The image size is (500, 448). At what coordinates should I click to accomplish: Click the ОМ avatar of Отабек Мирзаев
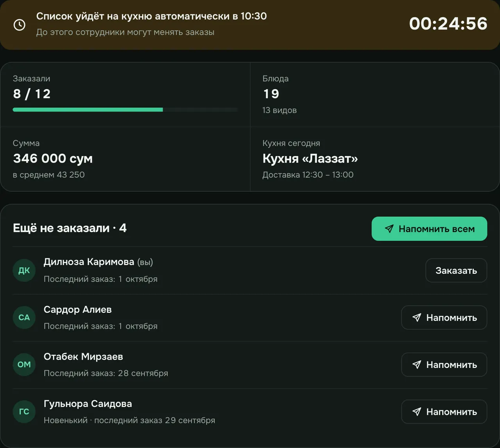(x=24, y=364)
